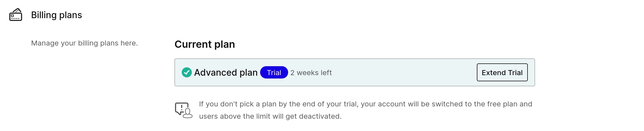Click the words "free plan" in the notice
Image resolution: width=644 pixels, height=131 pixels.
(502, 104)
